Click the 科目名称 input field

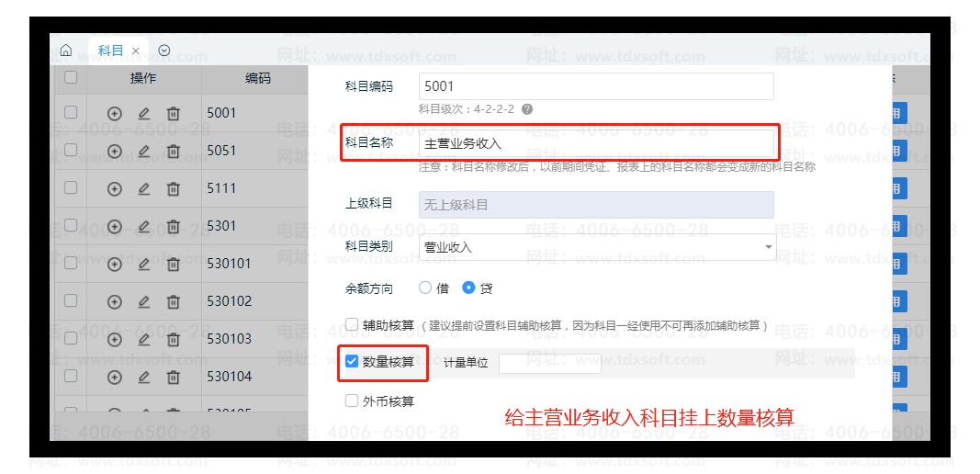click(x=597, y=143)
